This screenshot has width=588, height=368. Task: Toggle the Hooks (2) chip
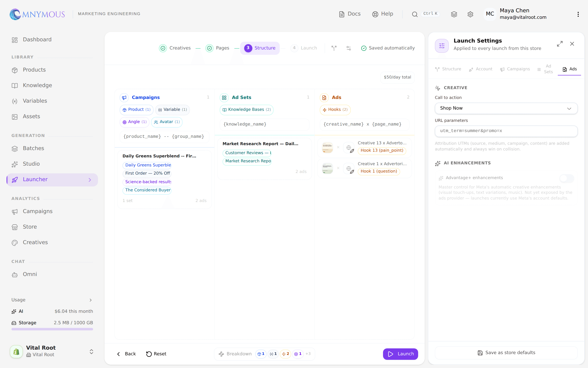[335, 110]
